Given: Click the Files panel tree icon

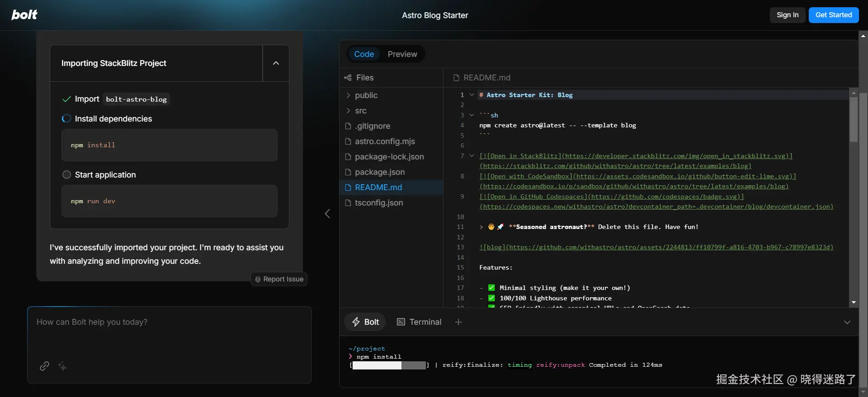Looking at the screenshot, I should pos(348,78).
